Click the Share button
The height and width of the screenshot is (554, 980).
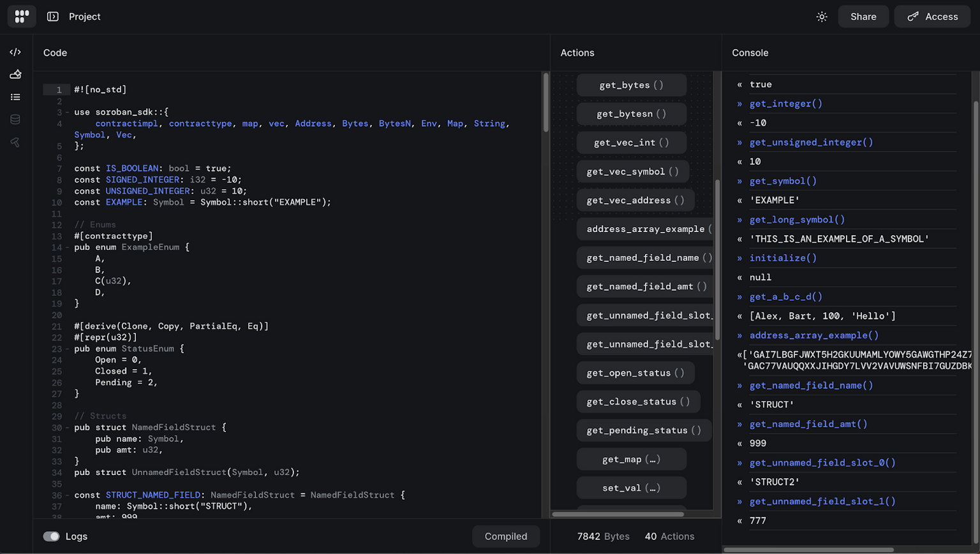click(863, 17)
